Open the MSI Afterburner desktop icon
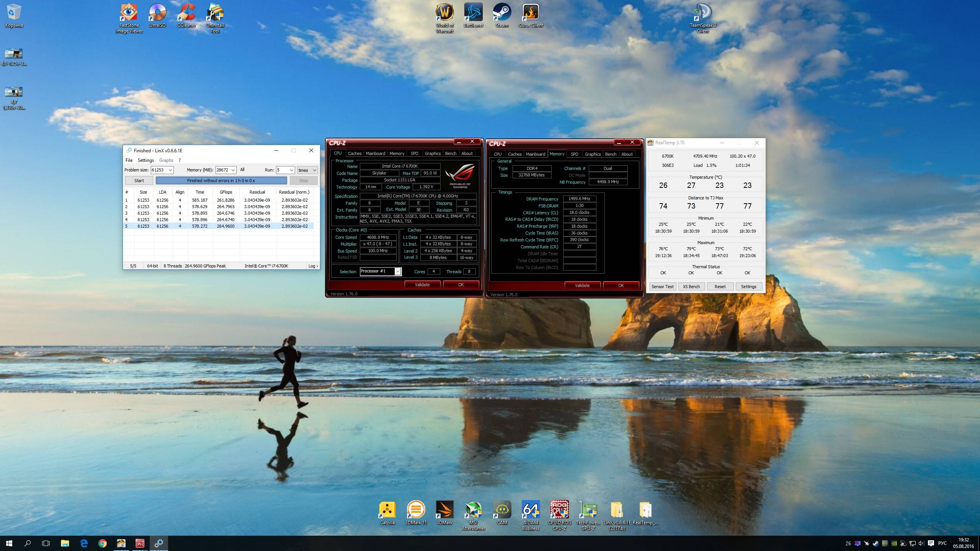980x551 pixels. tap(473, 510)
